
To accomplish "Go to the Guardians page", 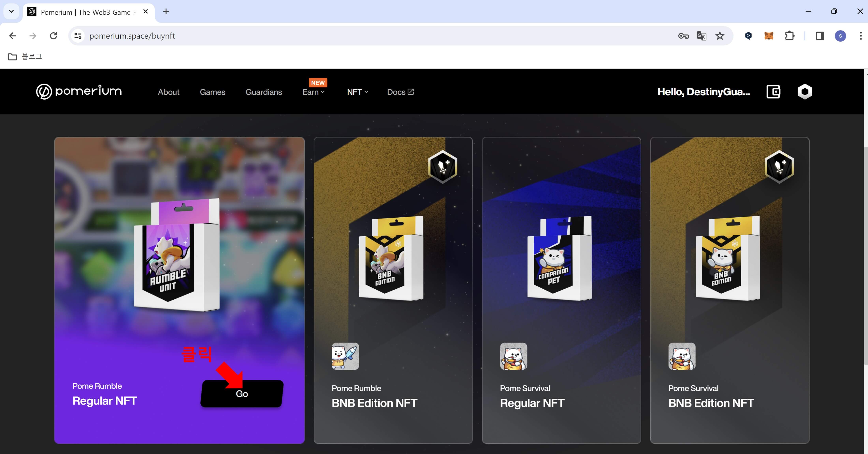I will 264,92.
